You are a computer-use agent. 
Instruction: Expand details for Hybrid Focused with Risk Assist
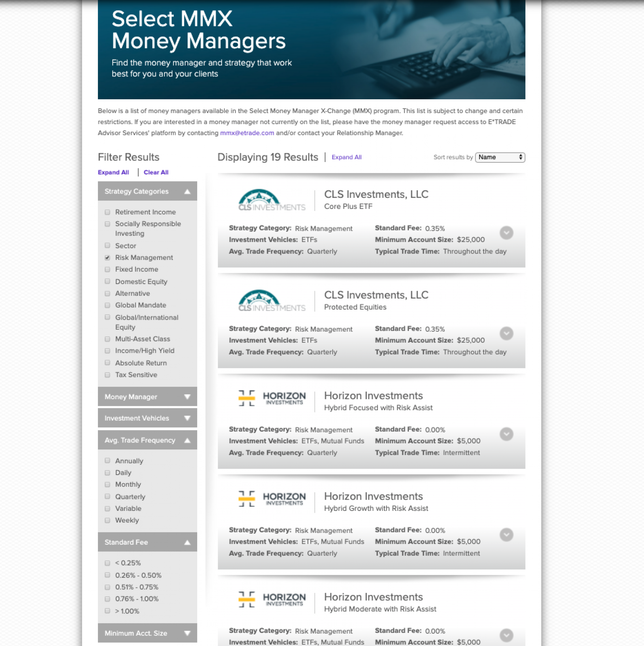click(x=506, y=434)
